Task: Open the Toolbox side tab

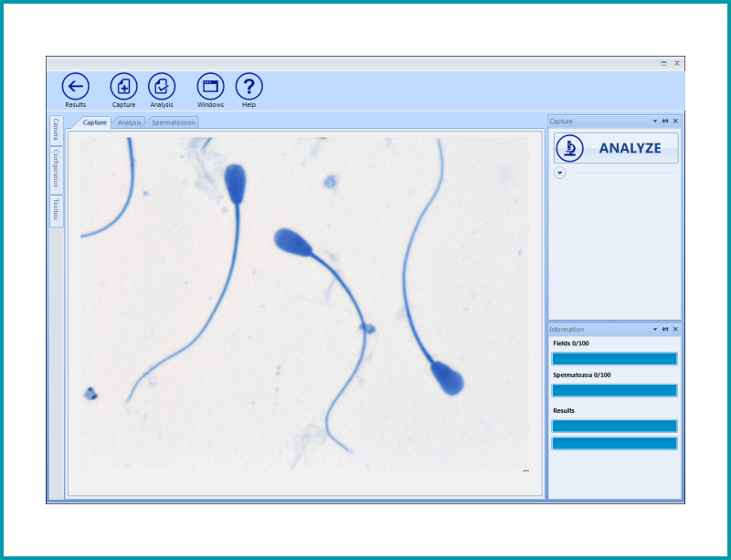Action: click(56, 210)
